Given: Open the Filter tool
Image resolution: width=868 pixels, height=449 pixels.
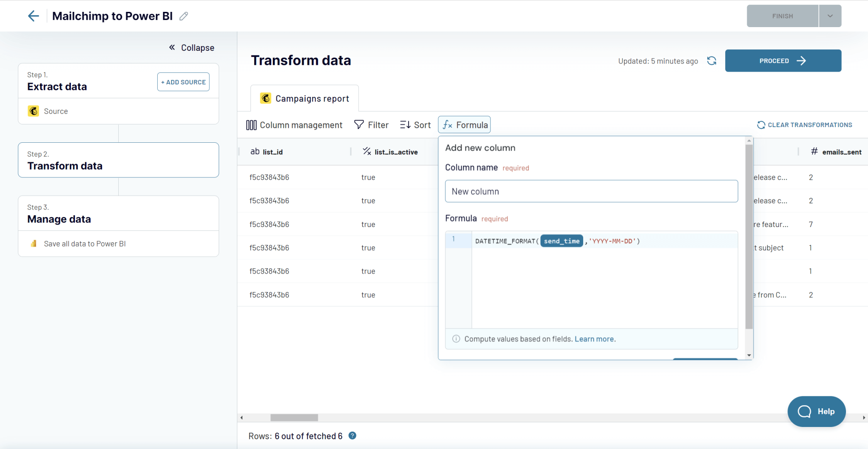Looking at the screenshot, I should coord(371,125).
